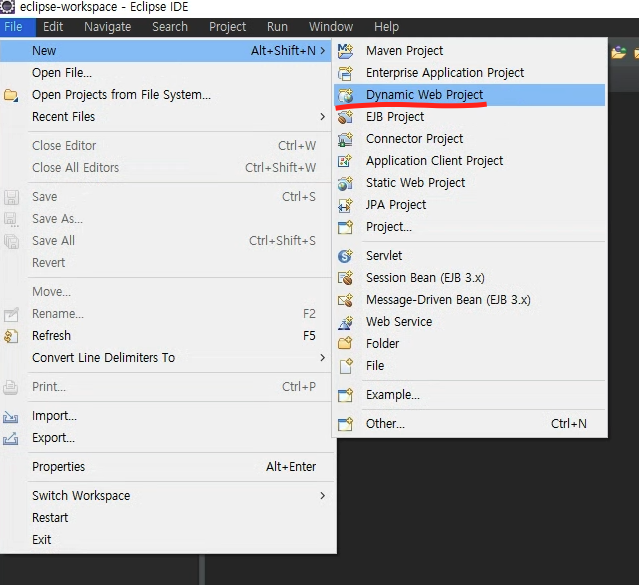Viewport: 639px width, 585px height.
Task: Expand the Recent Files submenu arrow
Action: [x=322, y=117]
